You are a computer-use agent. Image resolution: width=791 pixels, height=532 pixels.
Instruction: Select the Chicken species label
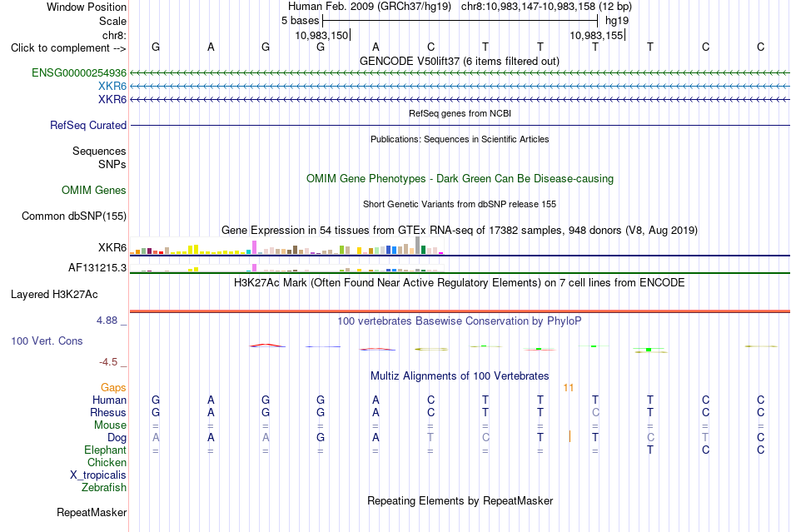(107, 462)
